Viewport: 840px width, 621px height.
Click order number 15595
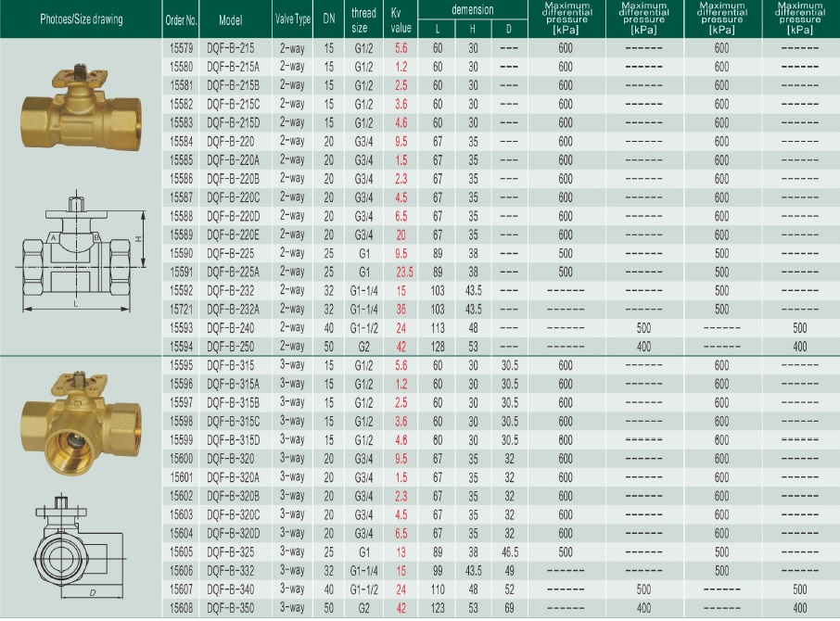point(181,364)
